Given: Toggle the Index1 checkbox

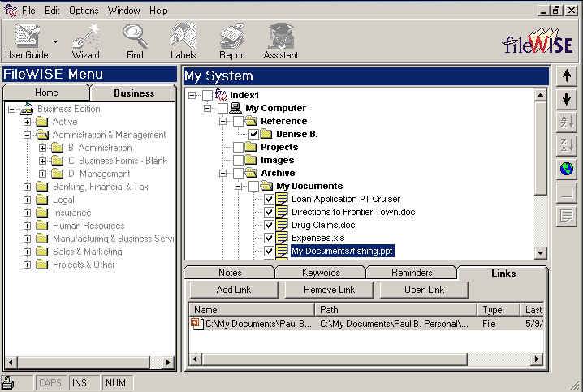Looking at the screenshot, I should [x=208, y=95].
